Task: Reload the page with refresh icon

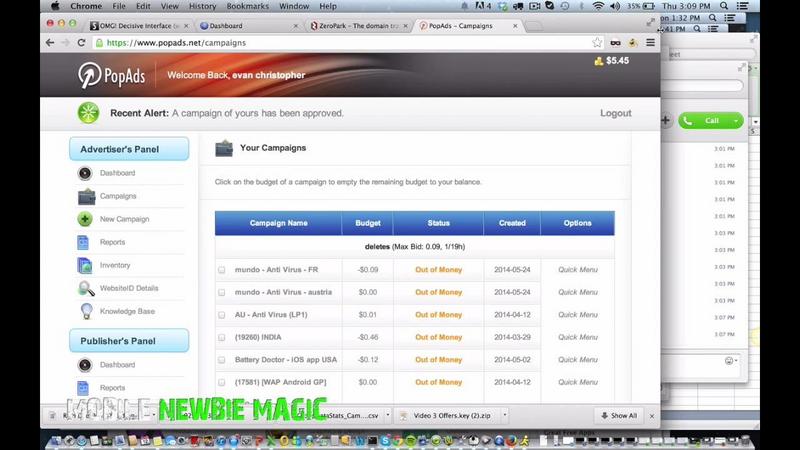Action: pos(82,43)
